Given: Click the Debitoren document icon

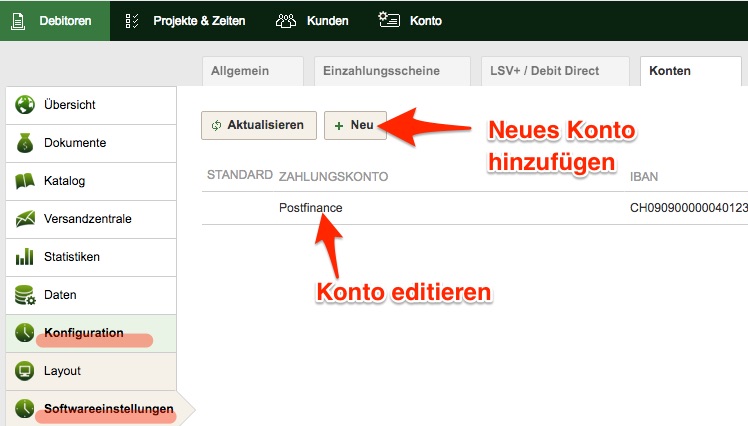Looking at the screenshot, I should (18, 21).
